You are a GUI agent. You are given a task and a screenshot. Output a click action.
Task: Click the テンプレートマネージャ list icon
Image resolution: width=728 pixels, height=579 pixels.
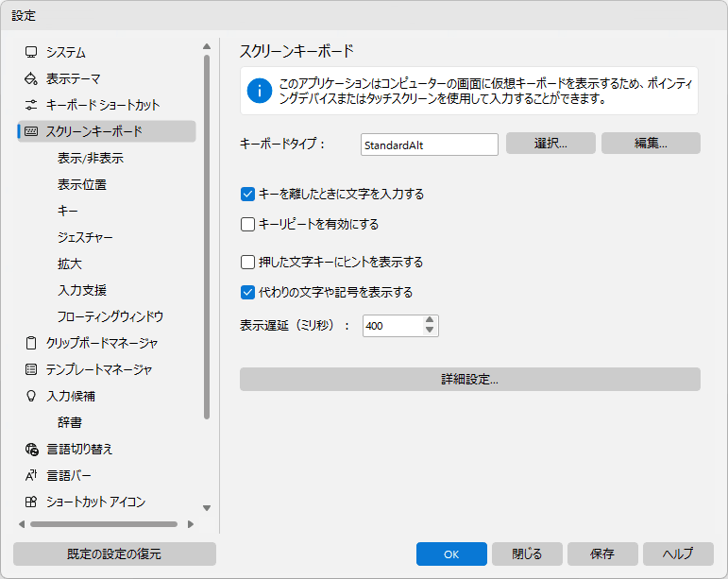coord(31,369)
